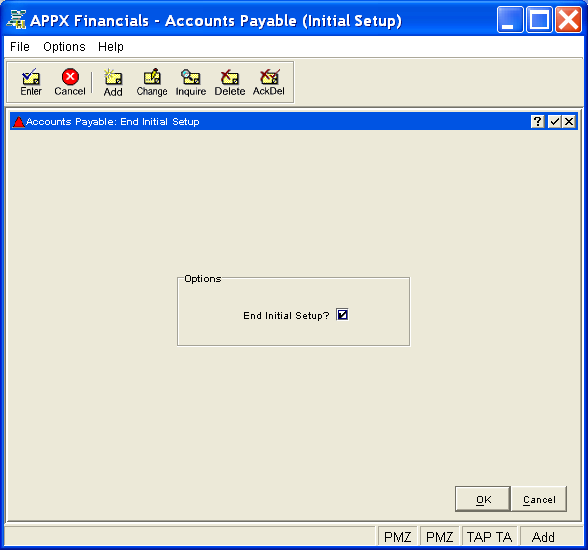
Task: Open the Options menu
Action: (x=64, y=47)
